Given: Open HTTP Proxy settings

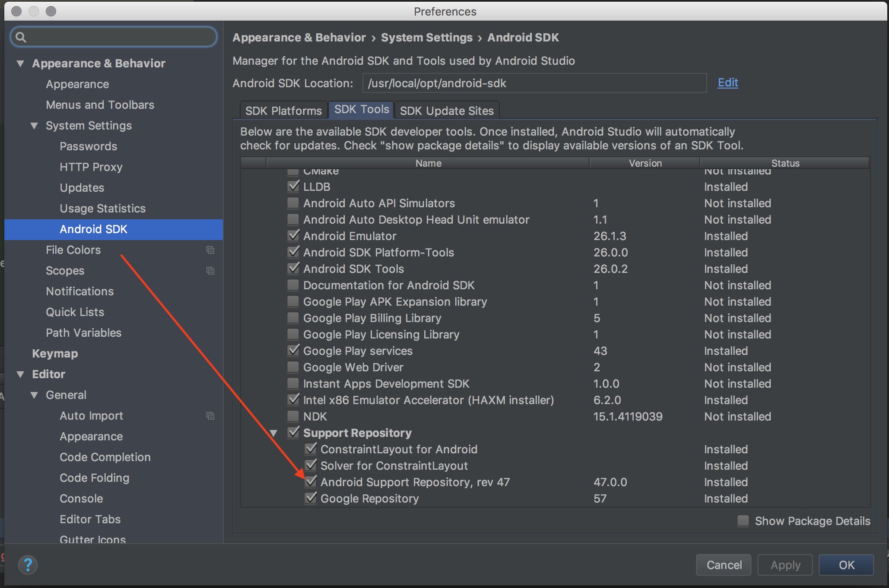Looking at the screenshot, I should 91,167.
